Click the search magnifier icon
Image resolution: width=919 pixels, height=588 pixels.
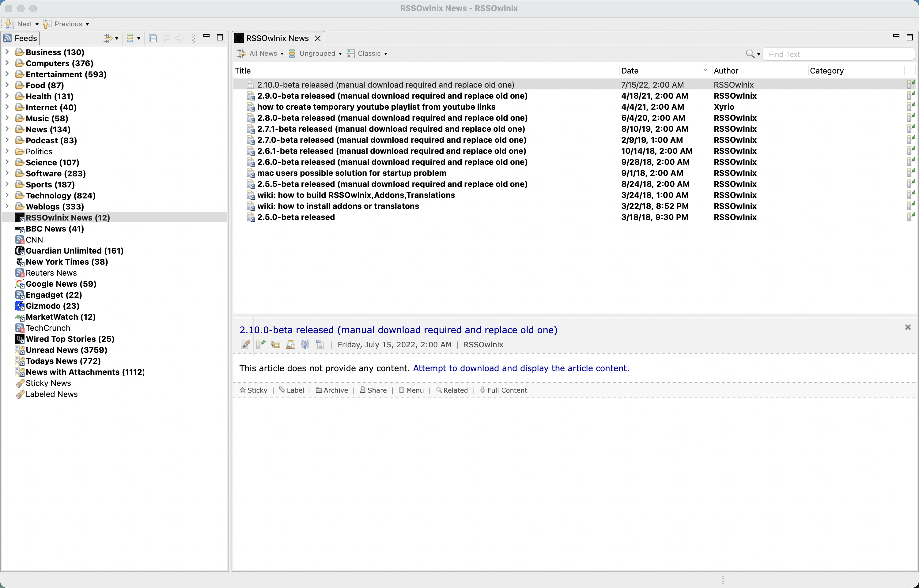pyautogui.click(x=750, y=54)
